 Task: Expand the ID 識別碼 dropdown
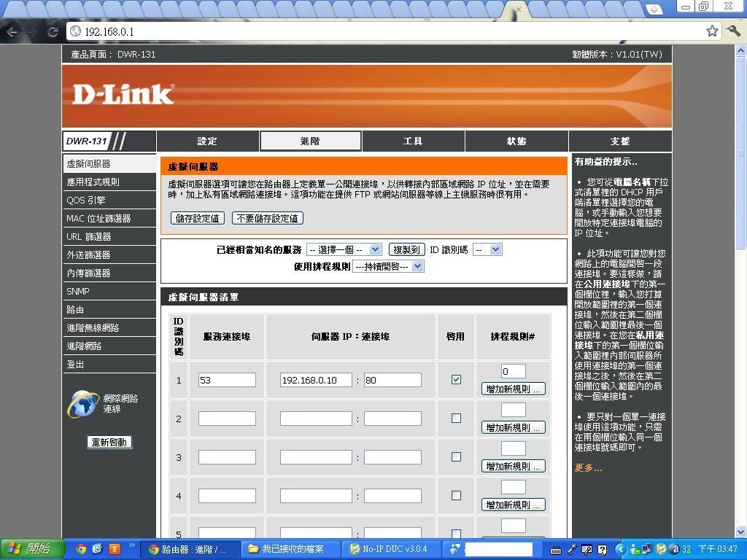487,249
